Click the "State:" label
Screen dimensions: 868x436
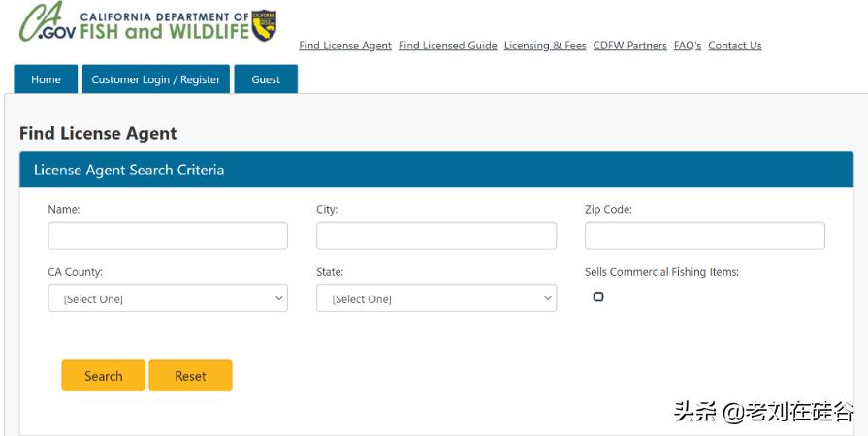point(330,272)
